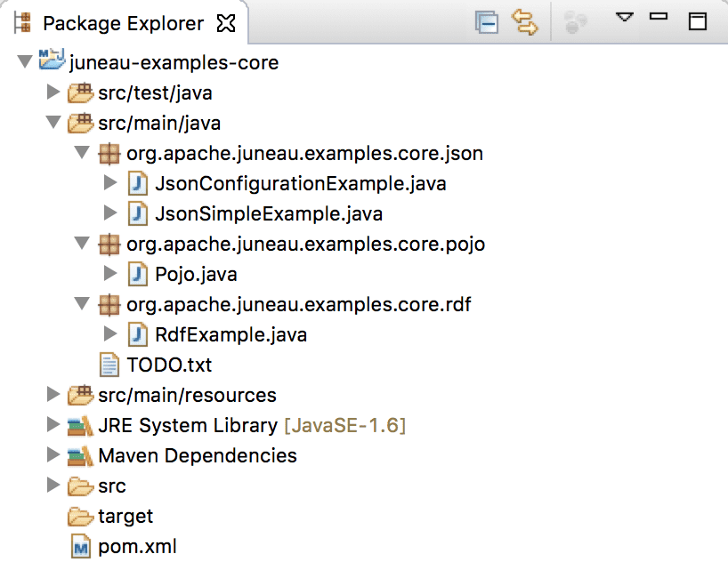Close the Package Explorer tab
This screenshot has height=578, width=728.
click(x=226, y=23)
